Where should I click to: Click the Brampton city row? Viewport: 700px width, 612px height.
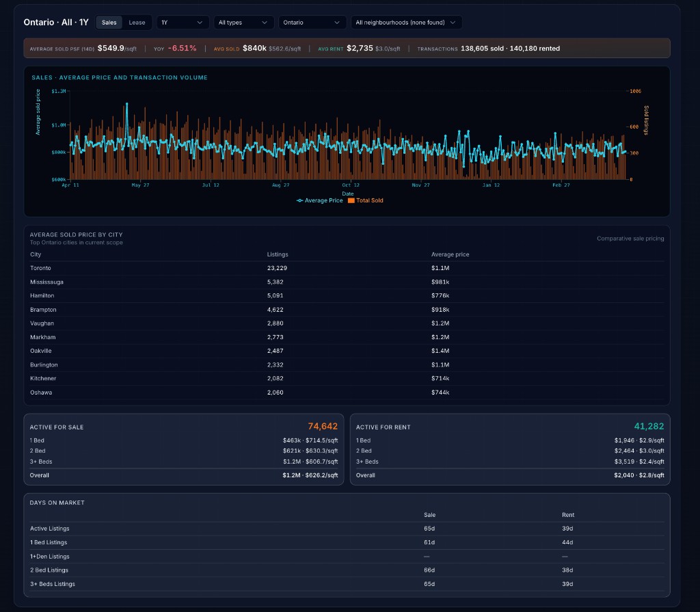tap(347, 310)
